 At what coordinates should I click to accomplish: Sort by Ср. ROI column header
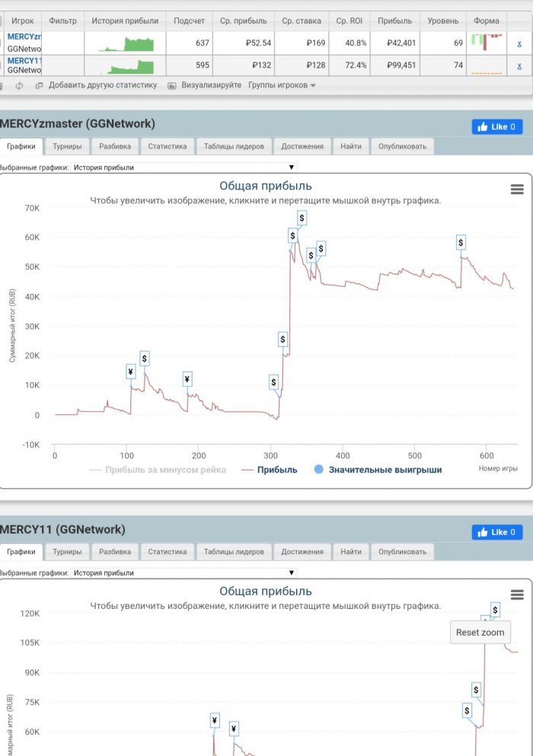pyautogui.click(x=349, y=21)
